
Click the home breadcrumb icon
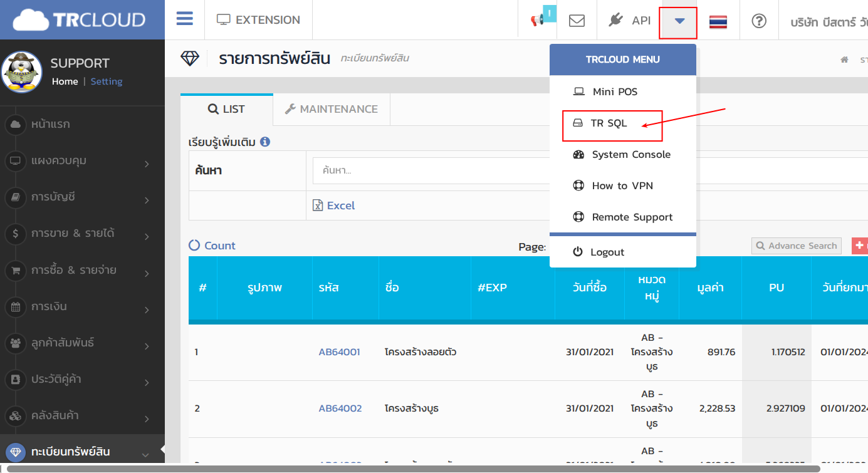[844, 60]
